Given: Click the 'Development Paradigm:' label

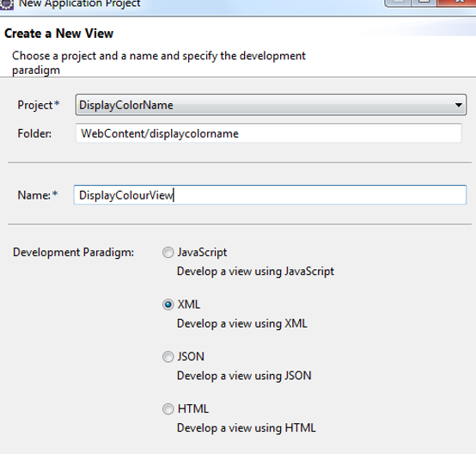Looking at the screenshot, I should coord(74,253).
